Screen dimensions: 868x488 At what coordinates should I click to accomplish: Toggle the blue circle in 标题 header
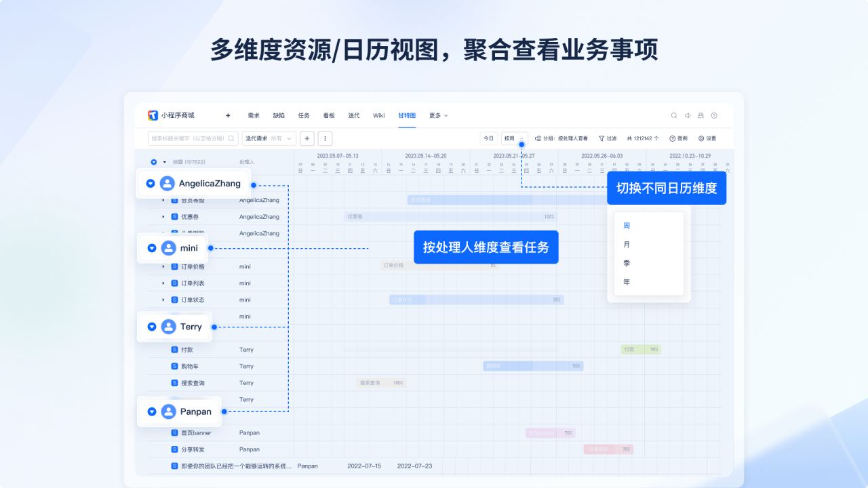pos(154,162)
